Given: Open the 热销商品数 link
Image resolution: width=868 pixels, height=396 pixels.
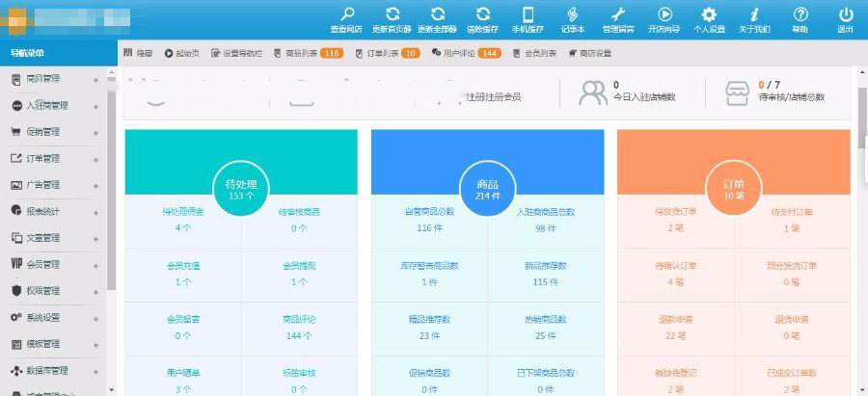Looking at the screenshot, I should [545, 320].
